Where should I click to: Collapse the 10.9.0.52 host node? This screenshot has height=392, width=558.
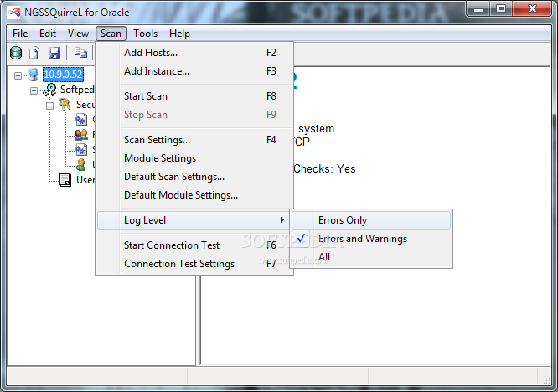(x=18, y=75)
